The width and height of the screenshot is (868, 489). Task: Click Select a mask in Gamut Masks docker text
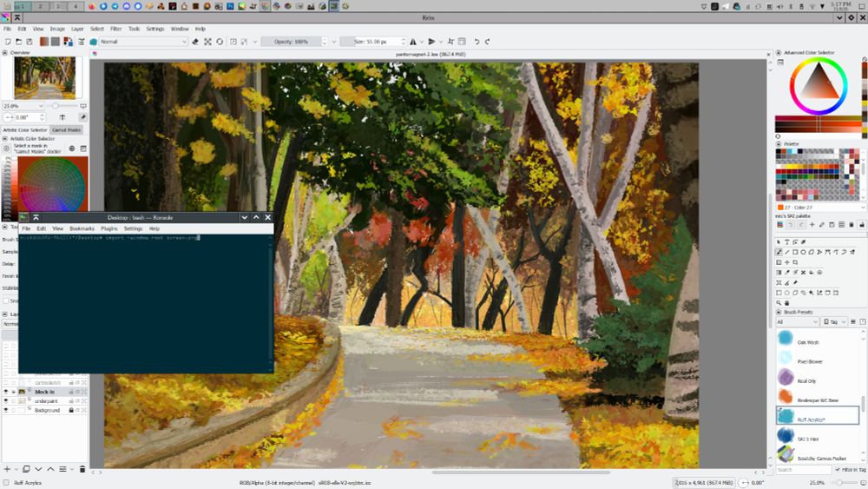37,149
